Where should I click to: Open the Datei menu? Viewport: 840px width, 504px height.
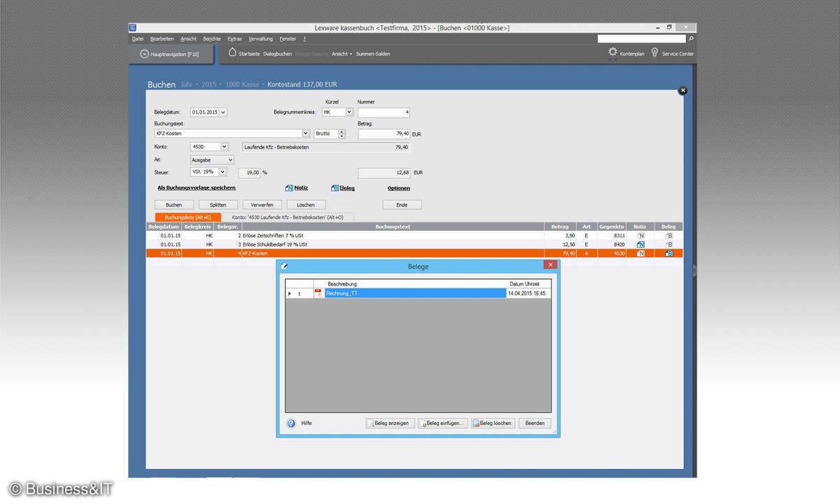(138, 39)
